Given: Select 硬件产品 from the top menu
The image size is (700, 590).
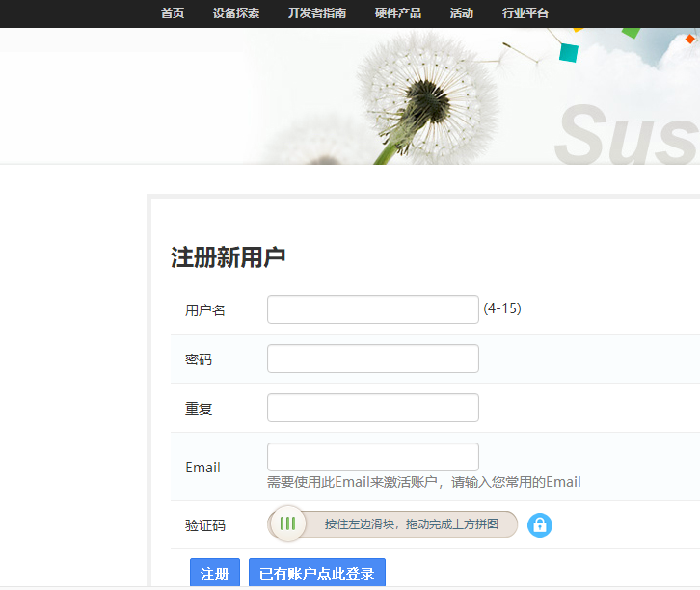Looking at the screenshot, I should click(x=398, y=13).
